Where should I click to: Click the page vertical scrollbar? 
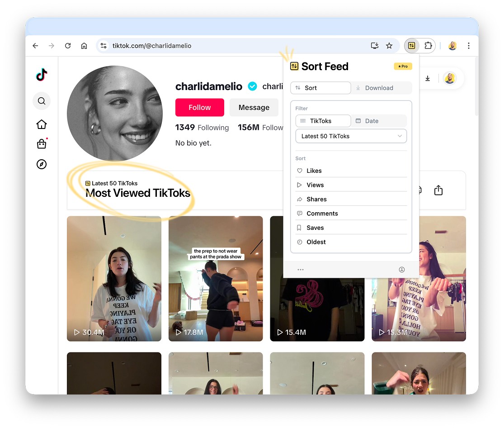pyautogui.click(x=476, y=87)
